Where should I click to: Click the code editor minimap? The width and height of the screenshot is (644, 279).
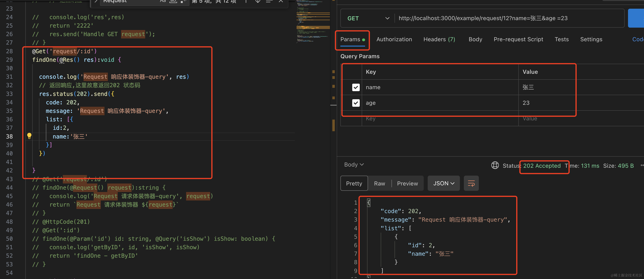pyautogui.click(x=313, y=22)
